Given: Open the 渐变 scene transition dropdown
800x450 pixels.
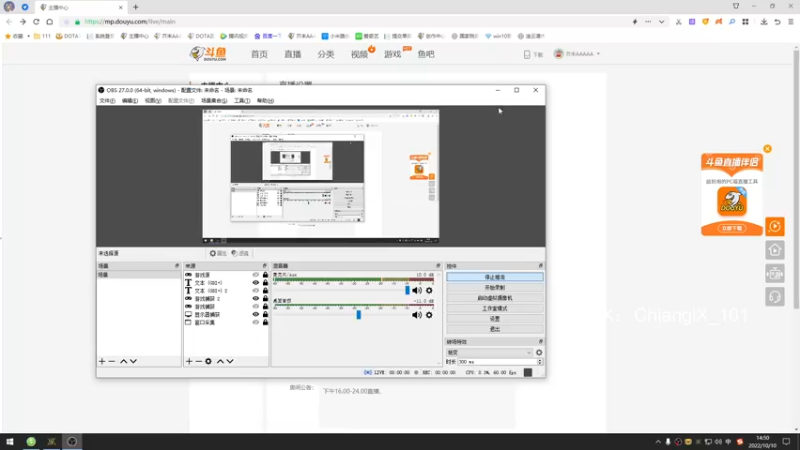Looking at the screenshot, I should pos(489,353).
